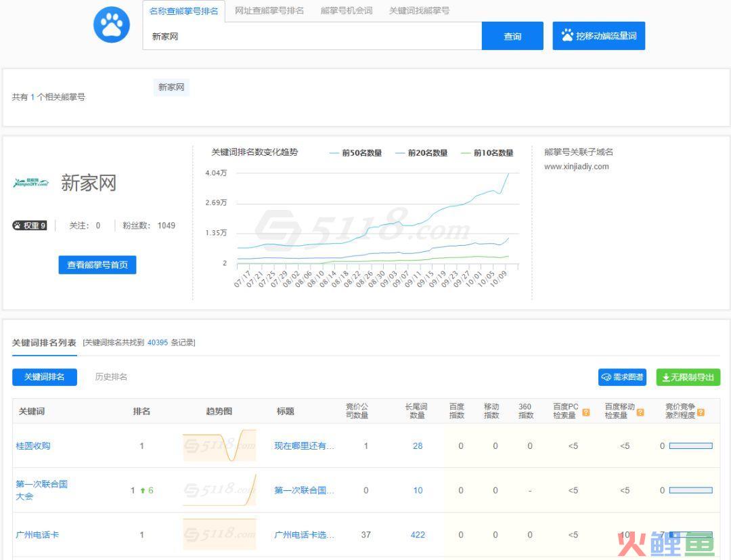Click long-tail count 10 for 第一次联合国大会
This screenshot has width=731, height=560.
pos(418,490)
